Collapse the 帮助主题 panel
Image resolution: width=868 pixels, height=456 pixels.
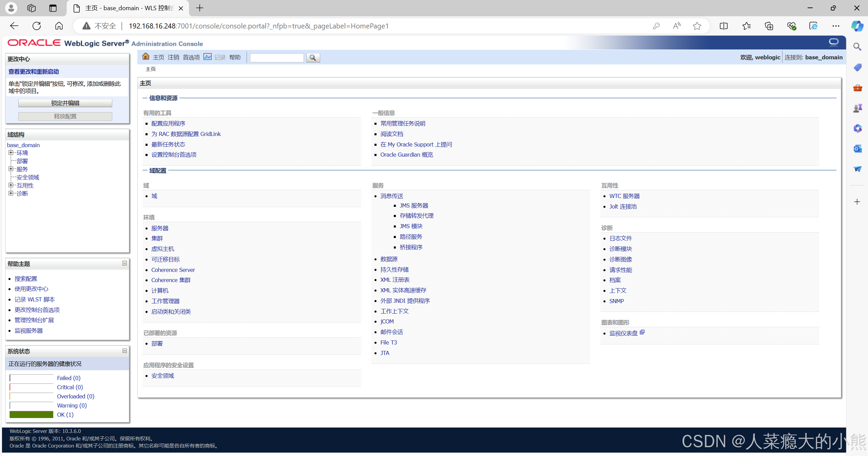click(x=124, y=263)
